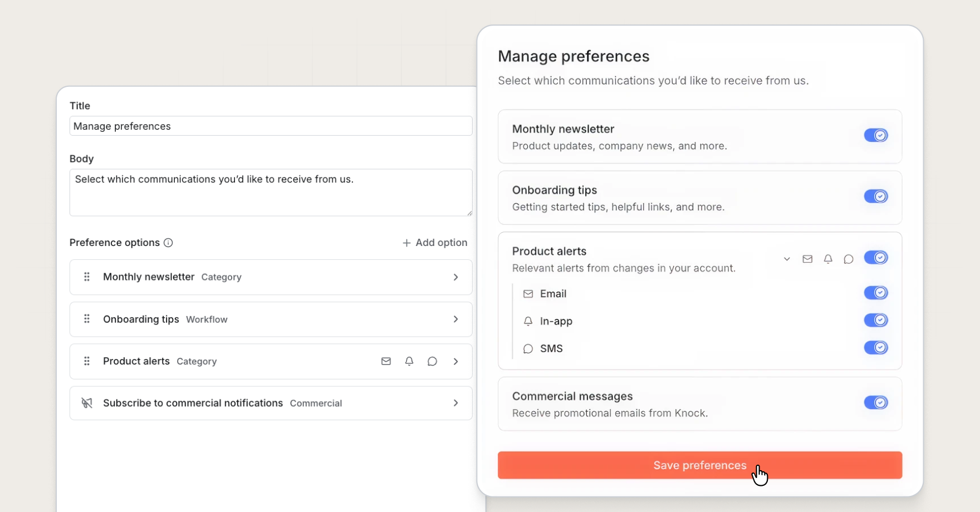Click the Body text area
980x512 pixels.
pyautogui.click(x=271, y=193)
